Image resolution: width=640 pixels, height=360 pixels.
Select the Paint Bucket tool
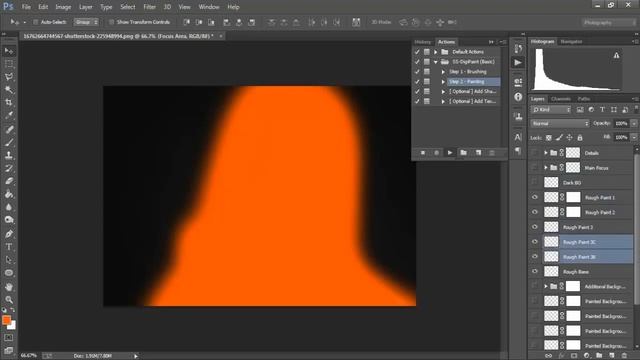coord(9,194)
